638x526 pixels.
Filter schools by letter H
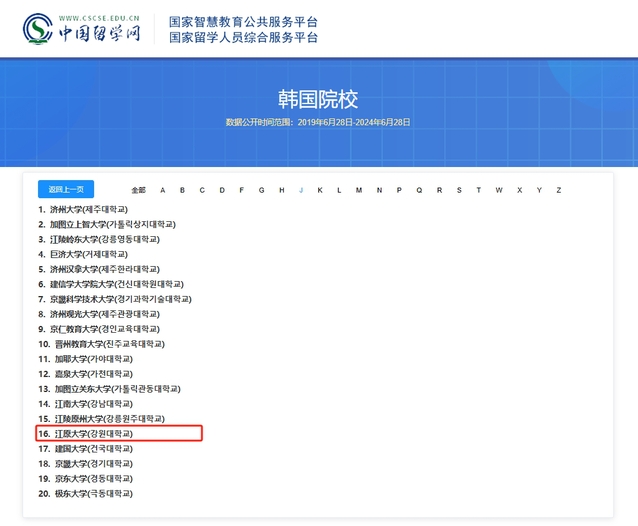coord(282,190)
